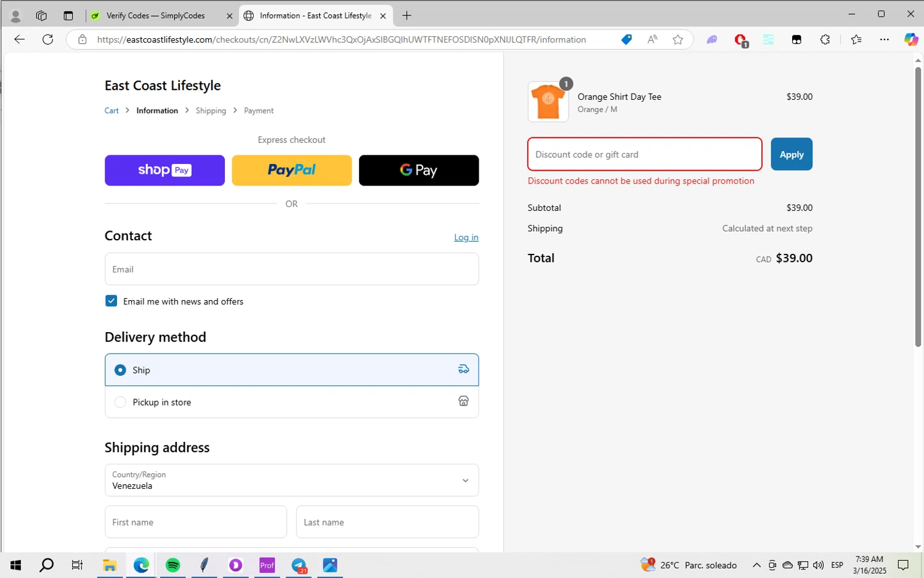The height and width of the screenshot is (578, 924).
Task: Open the tab actions menu icon
Action: coord(68,16)
